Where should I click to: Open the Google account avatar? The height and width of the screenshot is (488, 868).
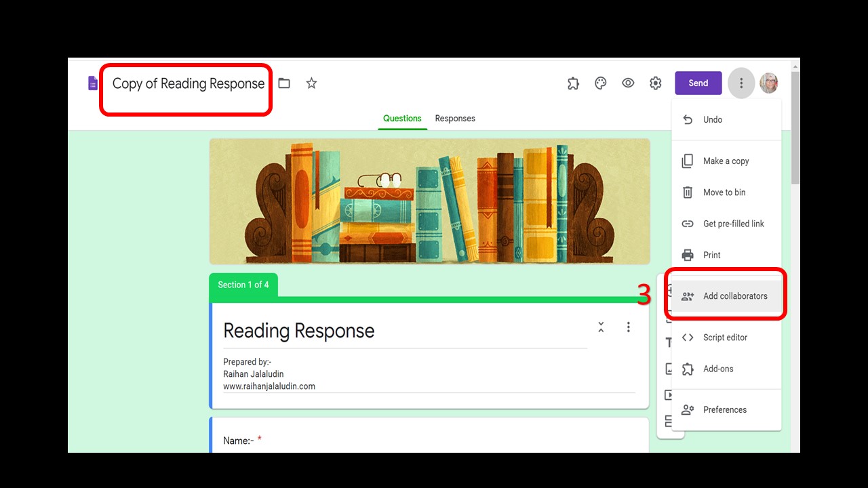point(769,83)
